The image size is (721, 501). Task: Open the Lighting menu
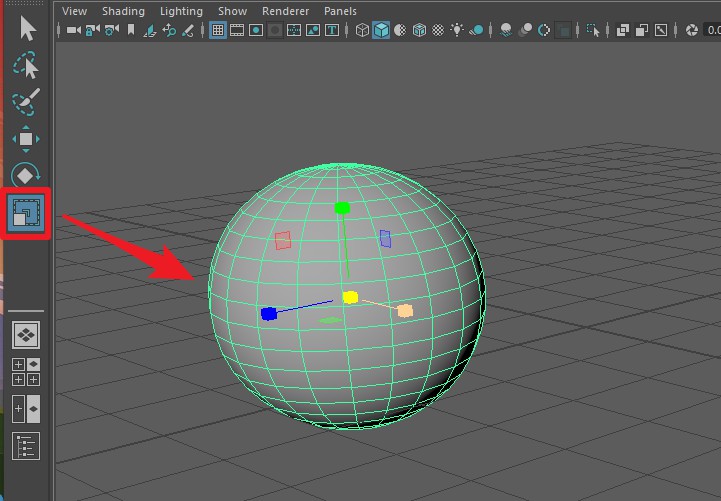tap(181, 11)
